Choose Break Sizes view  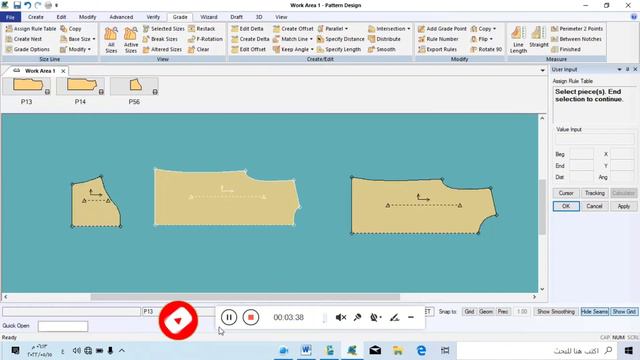tap(160, 39)
